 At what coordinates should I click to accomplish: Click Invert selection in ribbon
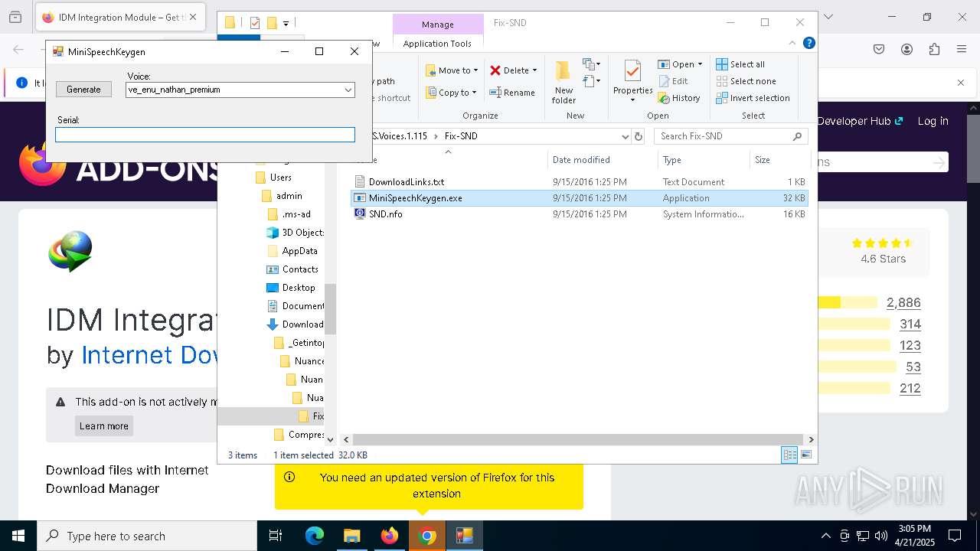click(x=753, y=98)
